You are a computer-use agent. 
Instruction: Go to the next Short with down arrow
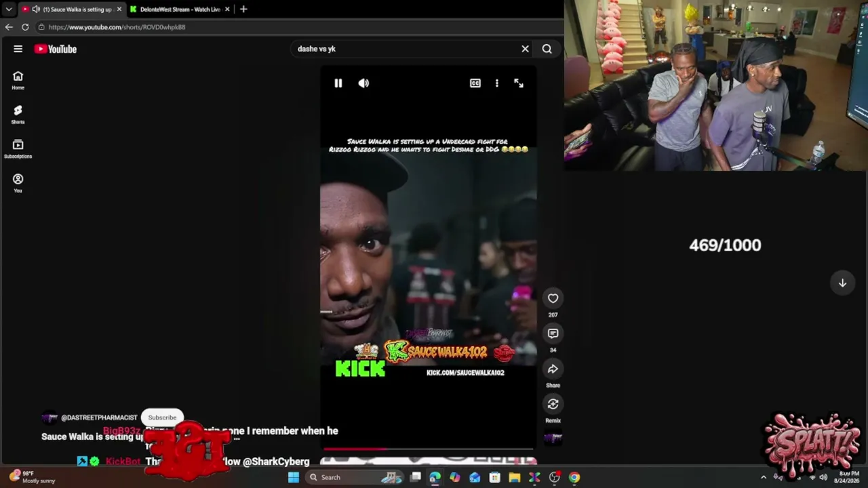(x=842, y=283)
